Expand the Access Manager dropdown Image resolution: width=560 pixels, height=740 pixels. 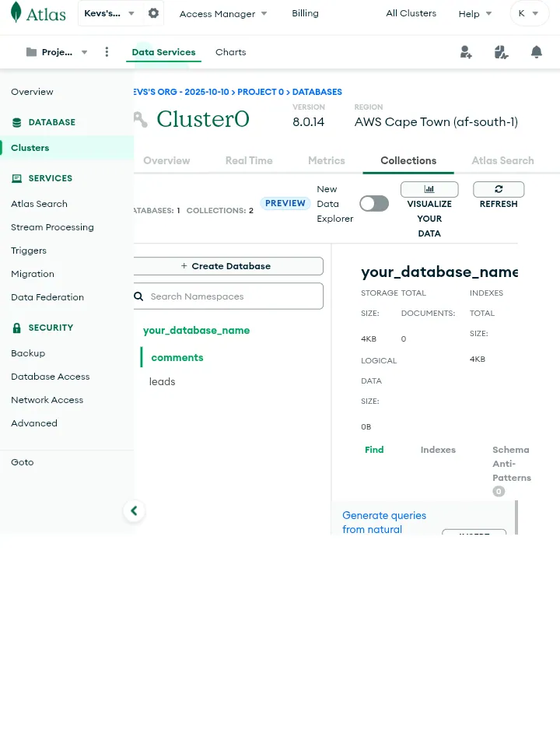[x=223, y=14]
